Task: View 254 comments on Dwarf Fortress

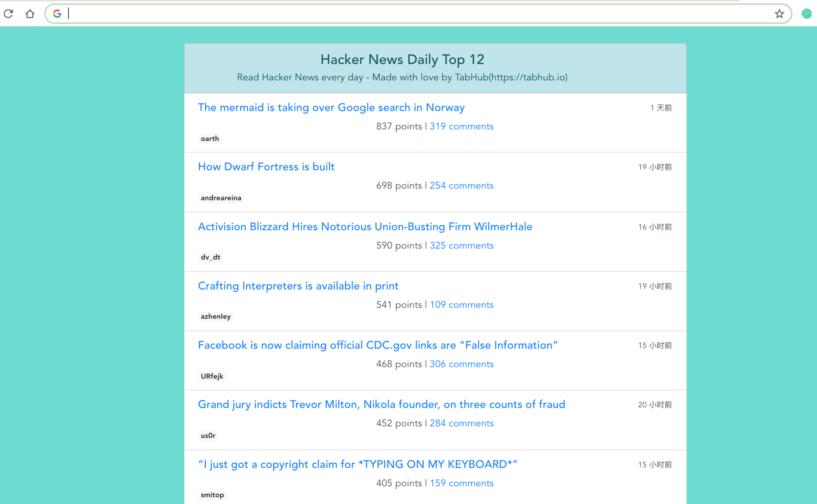Action: click(x=462, y=185)
